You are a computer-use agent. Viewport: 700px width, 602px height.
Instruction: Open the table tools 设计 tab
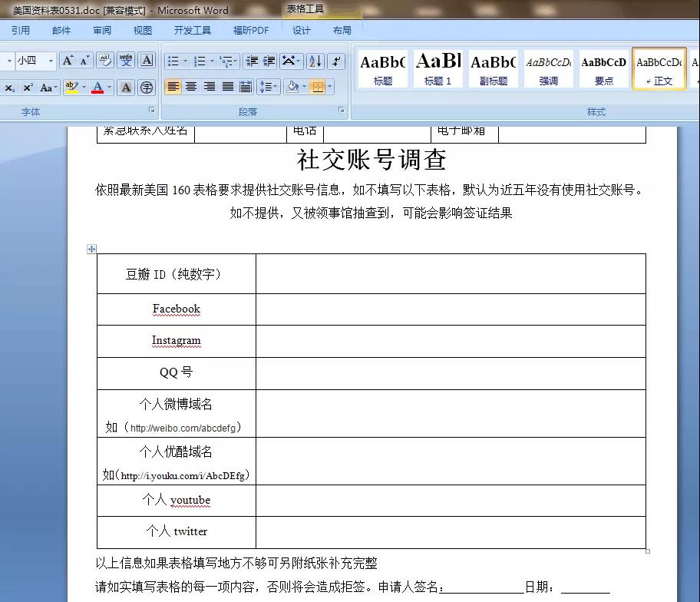(302, 31)
